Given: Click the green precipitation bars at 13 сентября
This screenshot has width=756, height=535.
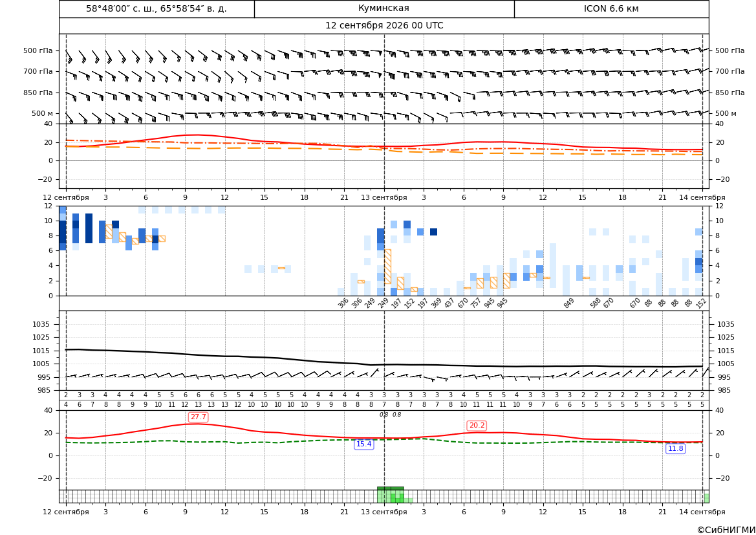Looking at the screenshot, I should tap(391, 495).
